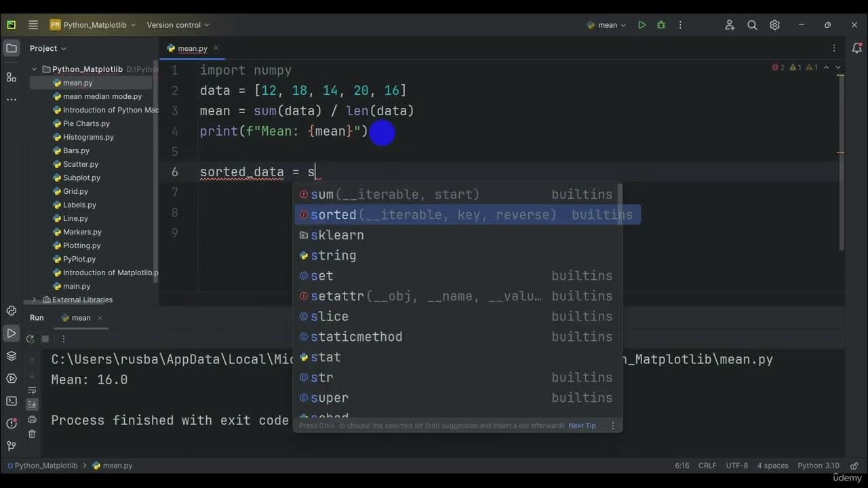
Task: Open the Project view dropdown
Action: (x=47, y=48)
